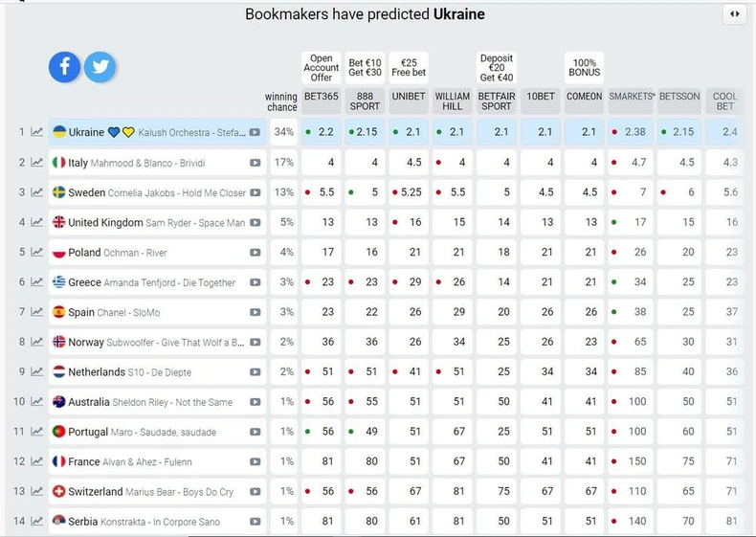
Task: Share the odds on Facebook
Action: pos(65,66)
